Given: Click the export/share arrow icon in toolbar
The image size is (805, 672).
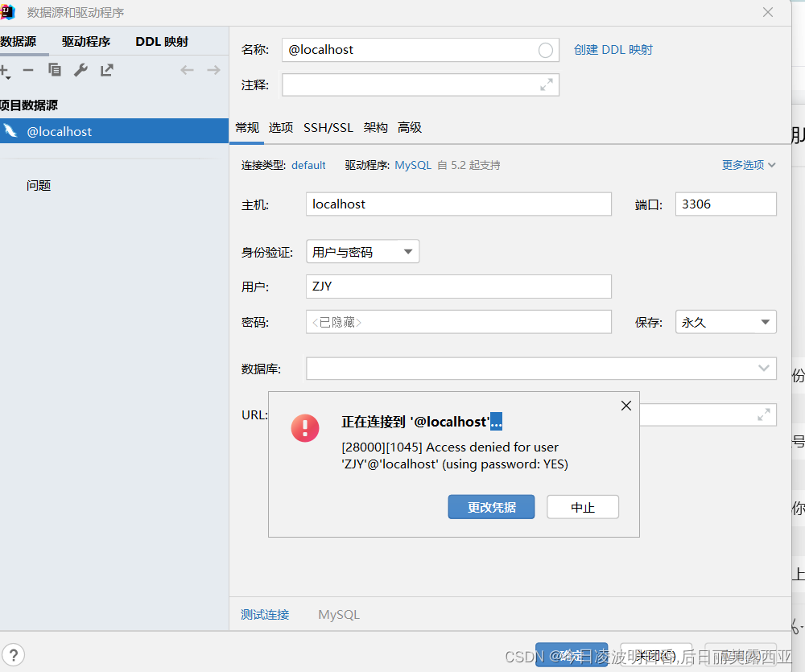Looking at the screenshot, I should 106,70.
